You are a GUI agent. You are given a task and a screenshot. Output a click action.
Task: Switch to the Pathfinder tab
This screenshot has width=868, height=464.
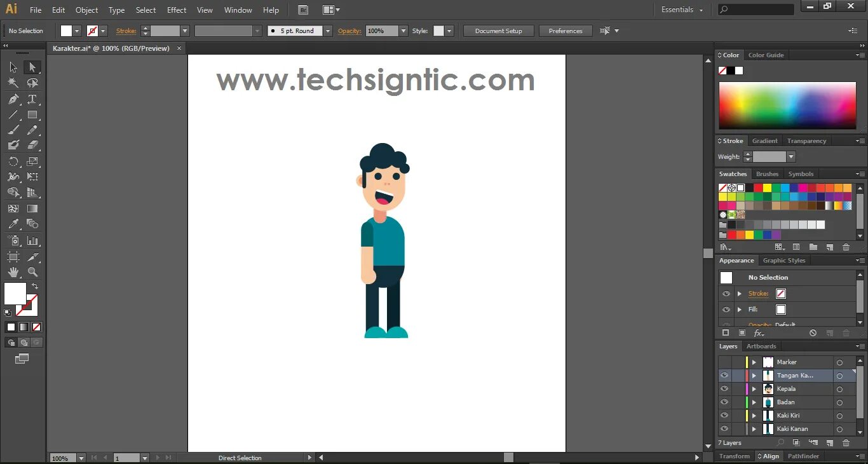coord(803,456)
